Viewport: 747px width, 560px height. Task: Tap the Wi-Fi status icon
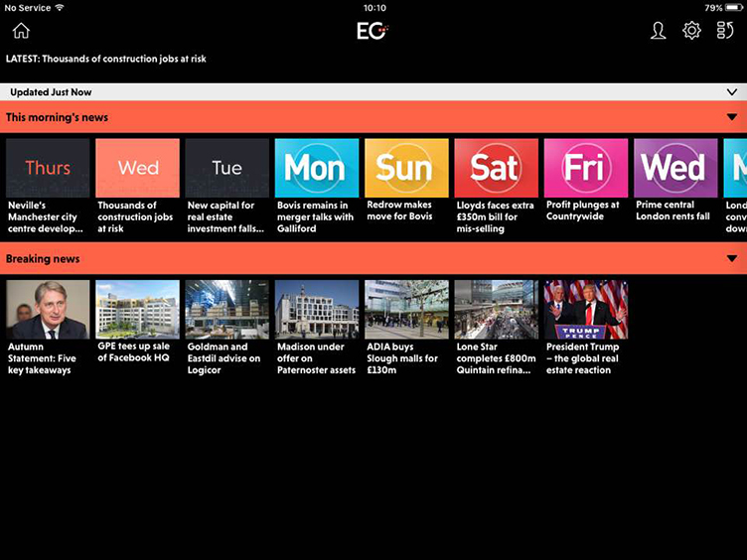click(x=60, y=8)
